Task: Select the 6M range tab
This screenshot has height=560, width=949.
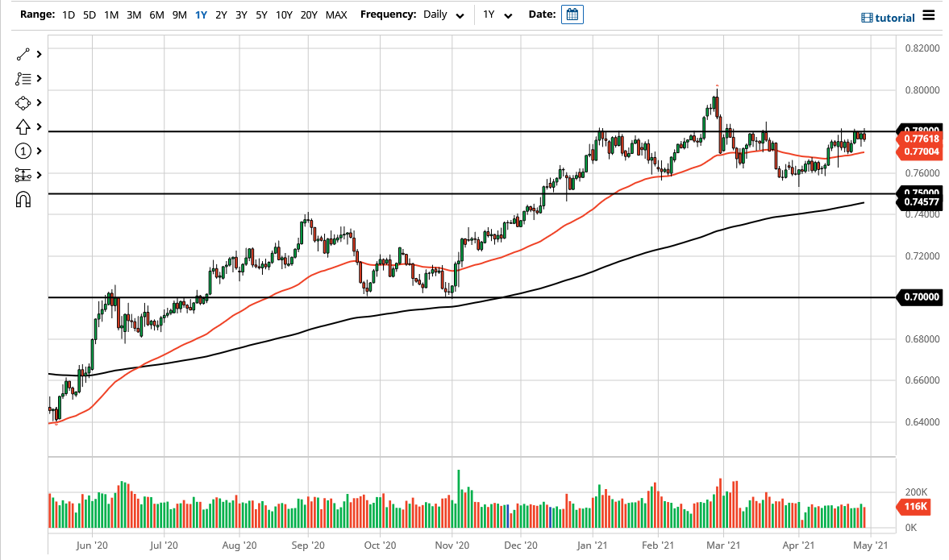Action: [156, 15]
